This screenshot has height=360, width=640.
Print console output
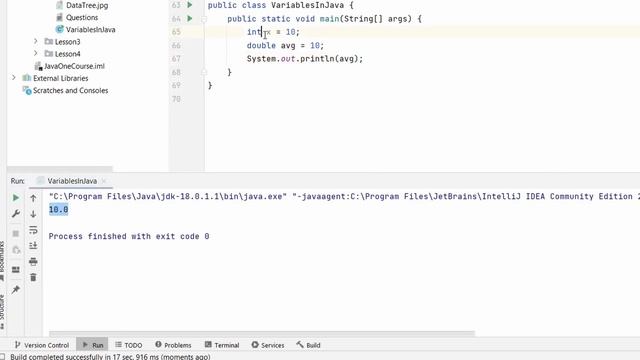pyautogui.click(x=33, y=262)
